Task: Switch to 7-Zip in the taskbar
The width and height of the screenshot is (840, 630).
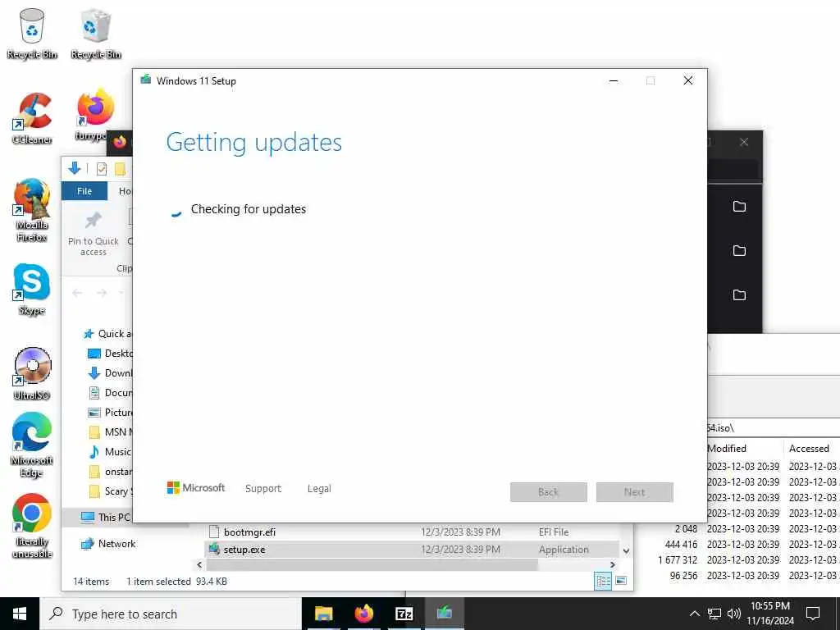Action: tap(404, 614)
